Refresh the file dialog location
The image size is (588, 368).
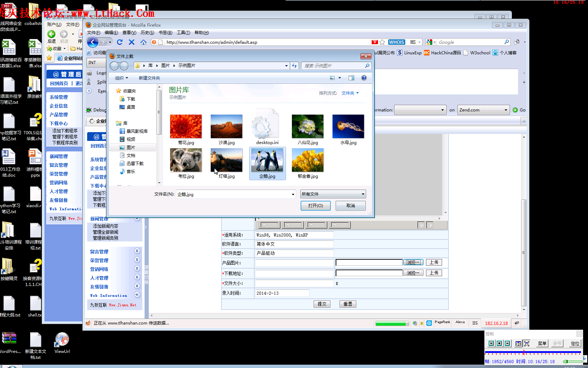295,66
